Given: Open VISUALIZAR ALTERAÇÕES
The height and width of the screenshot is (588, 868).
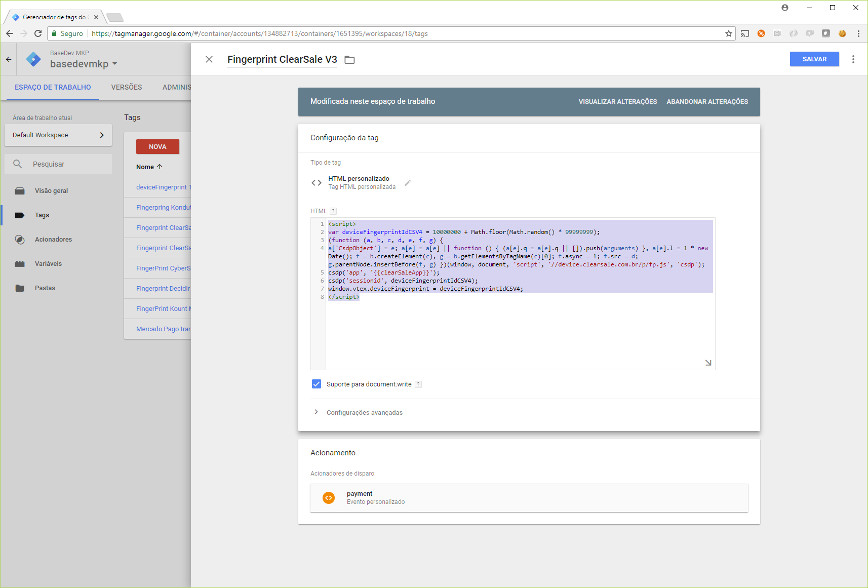Looking at the screenshot, I should coord(617,101).
